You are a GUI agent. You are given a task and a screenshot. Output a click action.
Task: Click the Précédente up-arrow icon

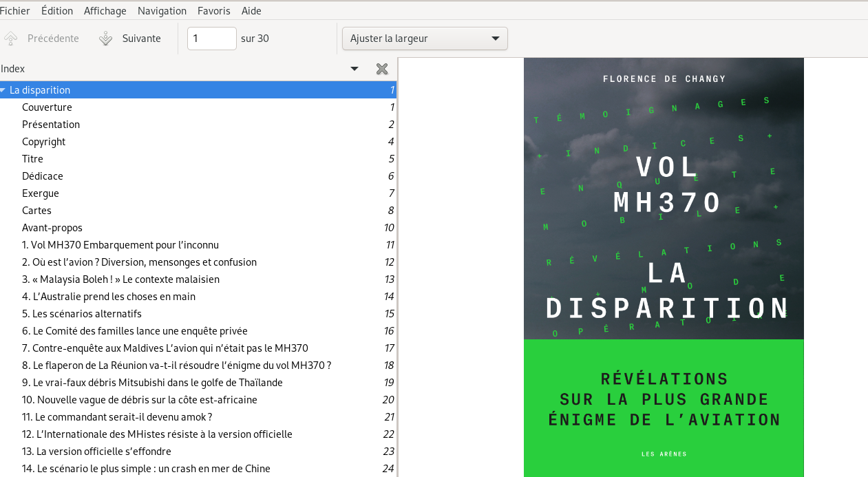(11, 39)
